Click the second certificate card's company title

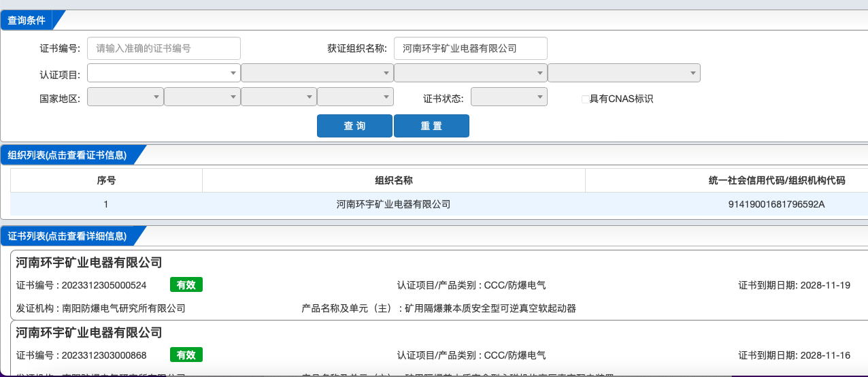(x=89, y=333)
